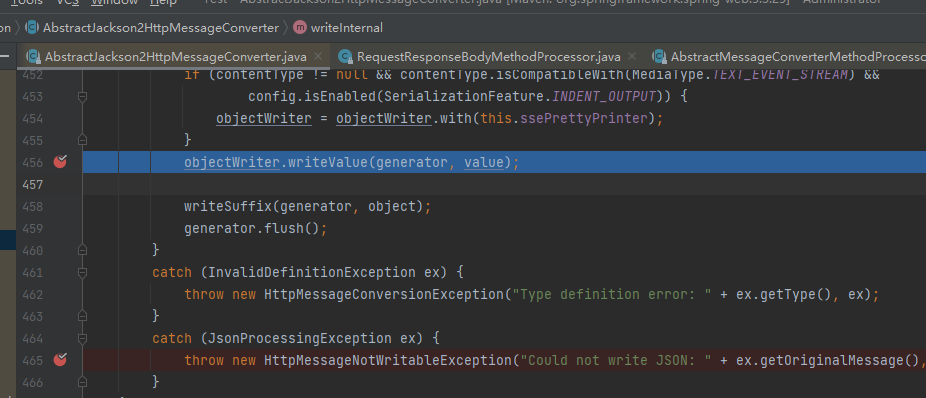Click line number 457 in gutter
Viewport: 926px width, 398px height.
(32, 184)
